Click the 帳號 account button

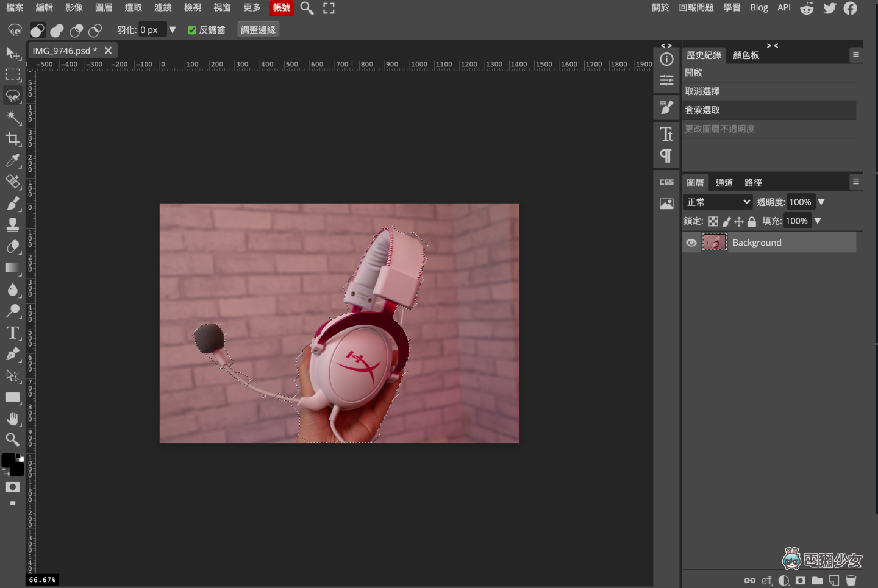[x=281, y=8]
